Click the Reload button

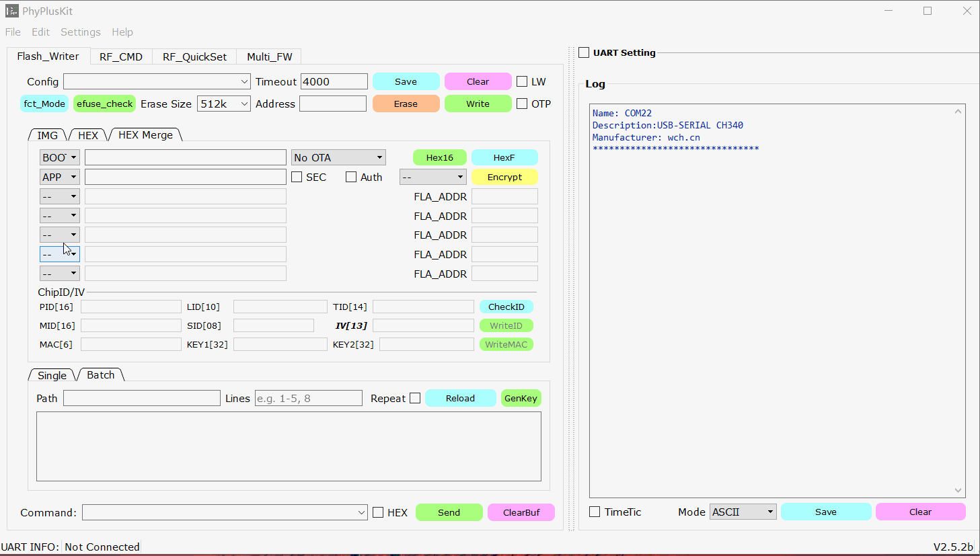[x=460, y=398]
